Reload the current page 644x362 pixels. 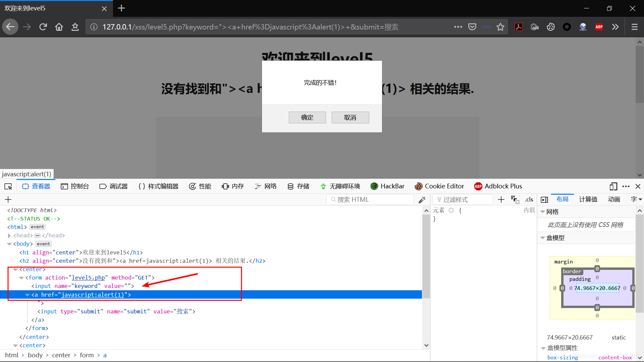point(43,27)
